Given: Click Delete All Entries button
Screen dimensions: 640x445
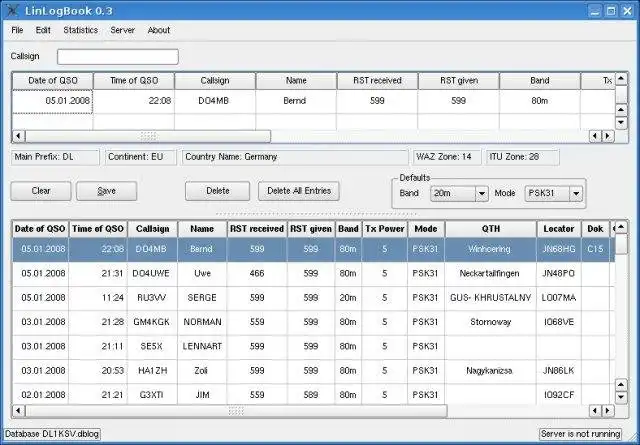Looking at the screenshot, I should pyautogui.click(x=299, y=191).
